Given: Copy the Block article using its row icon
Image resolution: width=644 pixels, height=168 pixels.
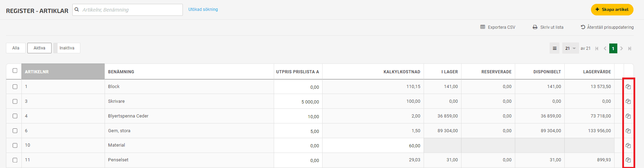Looking at the screenshot, I should pyautogui.click(x=628, y=87).
